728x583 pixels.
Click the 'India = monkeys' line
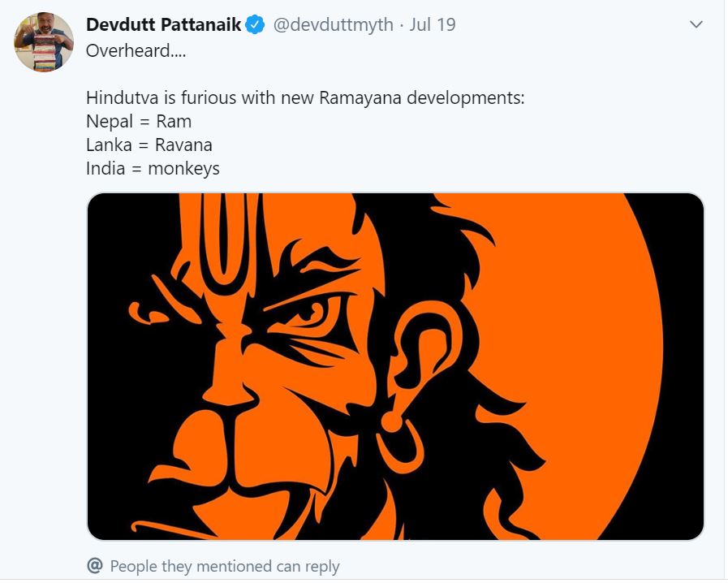153,168
